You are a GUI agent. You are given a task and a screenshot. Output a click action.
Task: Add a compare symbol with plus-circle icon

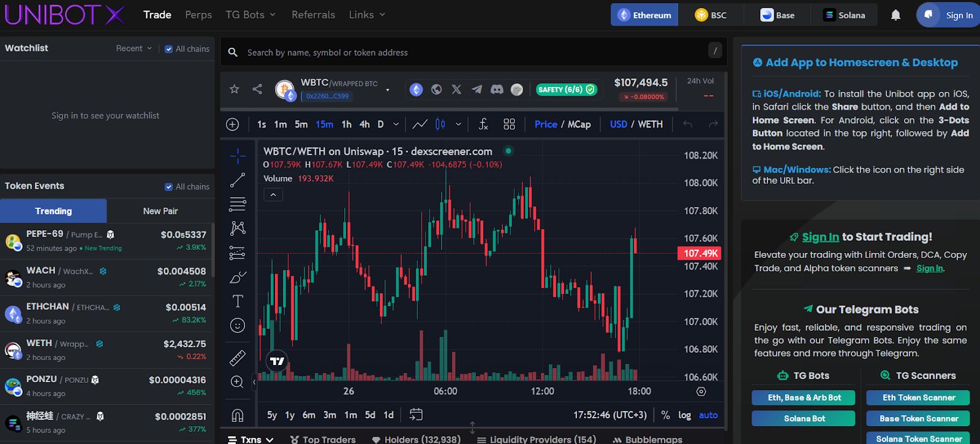point(233,124)
